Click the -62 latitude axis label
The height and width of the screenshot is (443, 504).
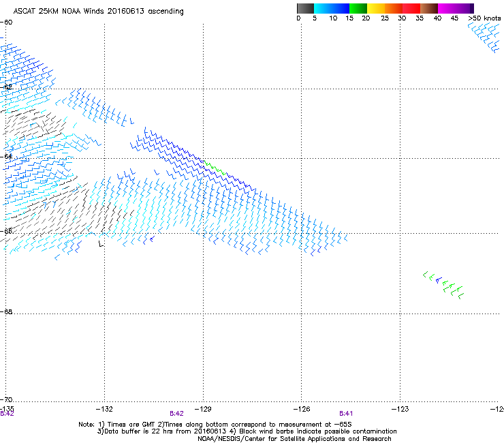[x=6, y=87]
